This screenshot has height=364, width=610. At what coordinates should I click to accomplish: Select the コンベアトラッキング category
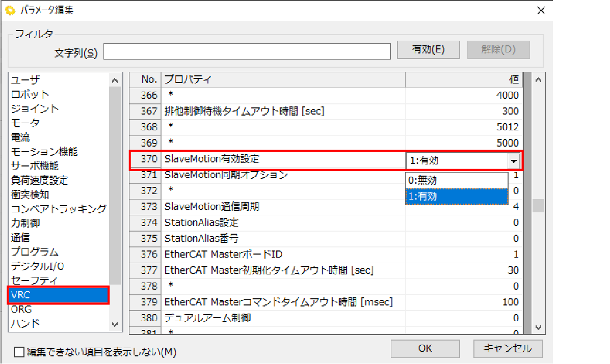point(58,209)
